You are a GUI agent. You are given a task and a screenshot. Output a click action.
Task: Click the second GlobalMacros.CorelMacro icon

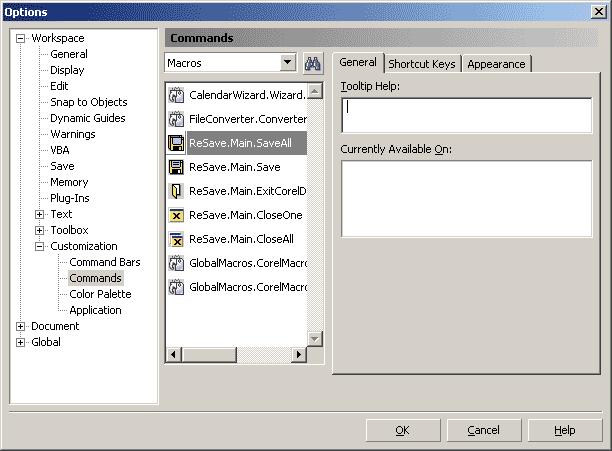pyautogui.click(x=176, y=287)
